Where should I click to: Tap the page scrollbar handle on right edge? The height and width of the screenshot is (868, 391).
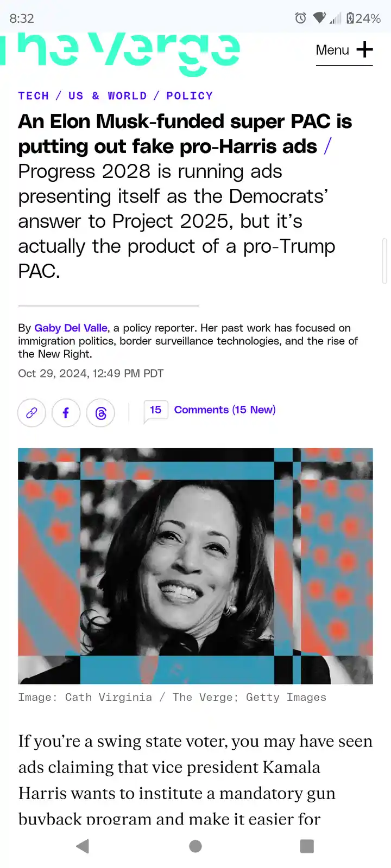click(384, 260)
